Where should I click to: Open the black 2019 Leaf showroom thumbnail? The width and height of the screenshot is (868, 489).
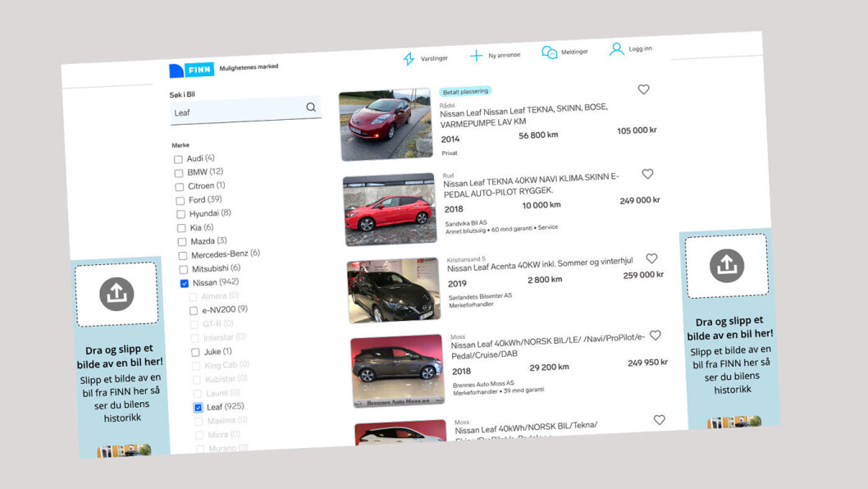[x=394, y=290]
